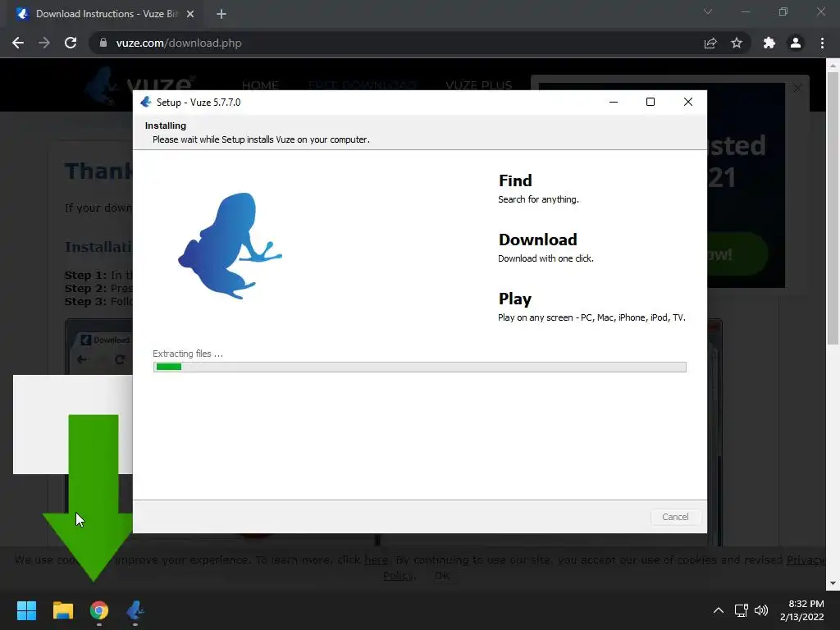Click the lock icon in address bar
Viewport: 840px width, 630px height.
click(x=103, y=43)
